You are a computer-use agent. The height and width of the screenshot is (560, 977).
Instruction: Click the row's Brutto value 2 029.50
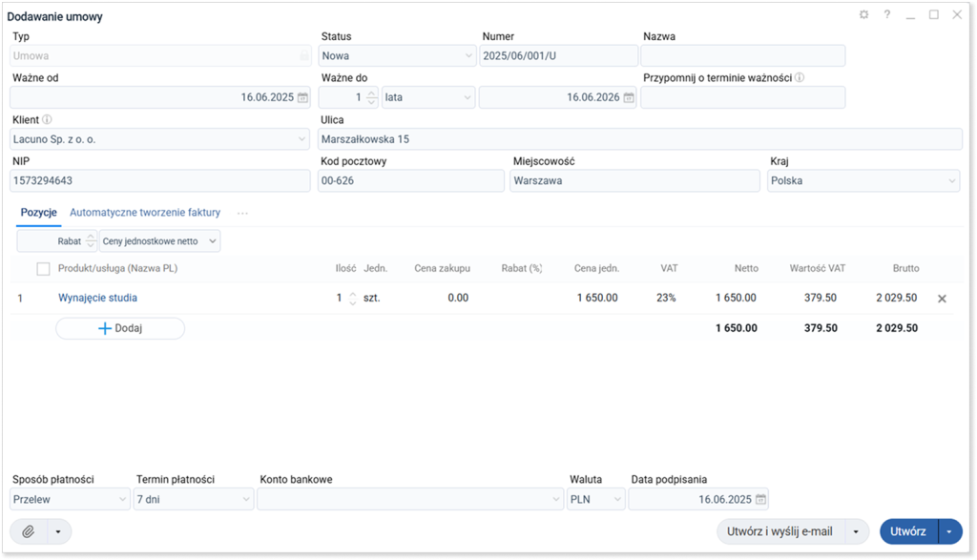coord(897,299)
